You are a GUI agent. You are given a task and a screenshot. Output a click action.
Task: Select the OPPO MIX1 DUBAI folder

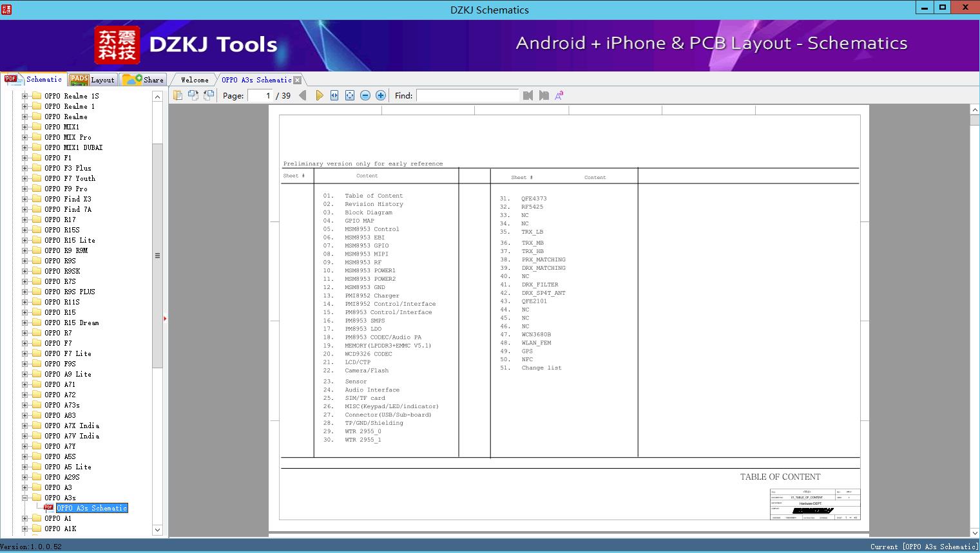[x=73, y=147]
